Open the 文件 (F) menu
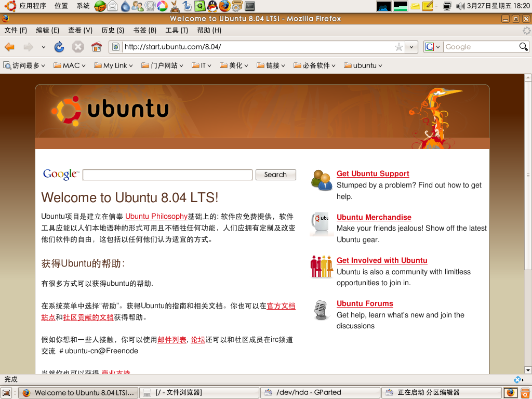This screenshot has width=532, height=399. (16, 31)
